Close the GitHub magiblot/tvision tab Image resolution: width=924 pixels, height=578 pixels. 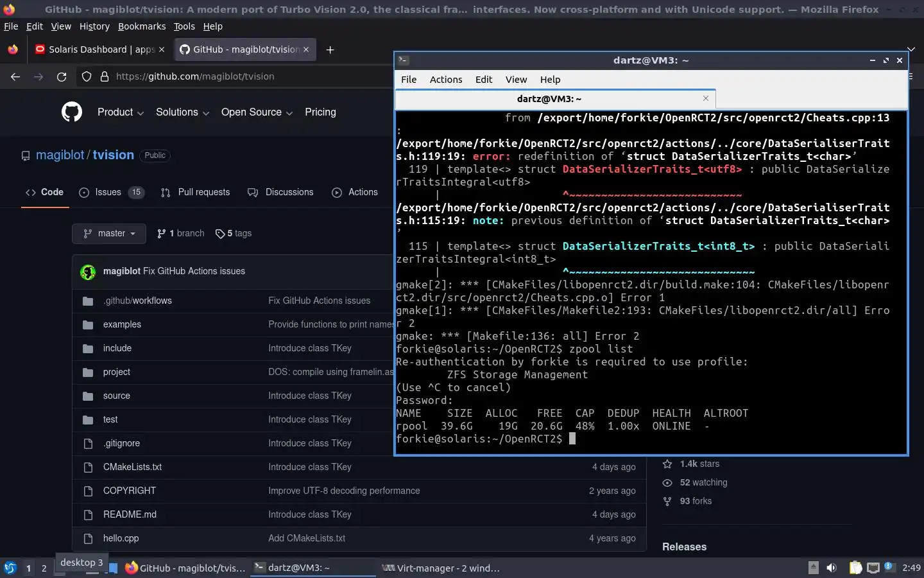click(x=306, y=49)
